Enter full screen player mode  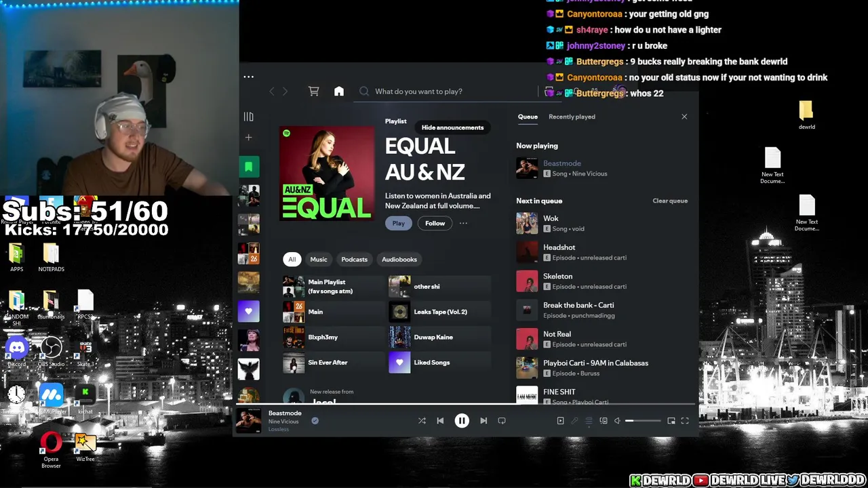pos(685,421)
